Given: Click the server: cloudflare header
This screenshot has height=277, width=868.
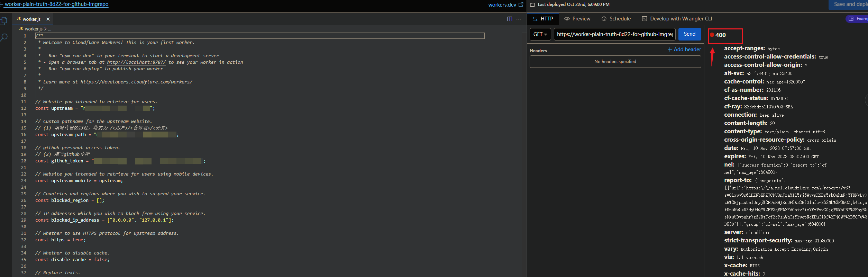Looking at the screenshot, I should pos(747,232).
